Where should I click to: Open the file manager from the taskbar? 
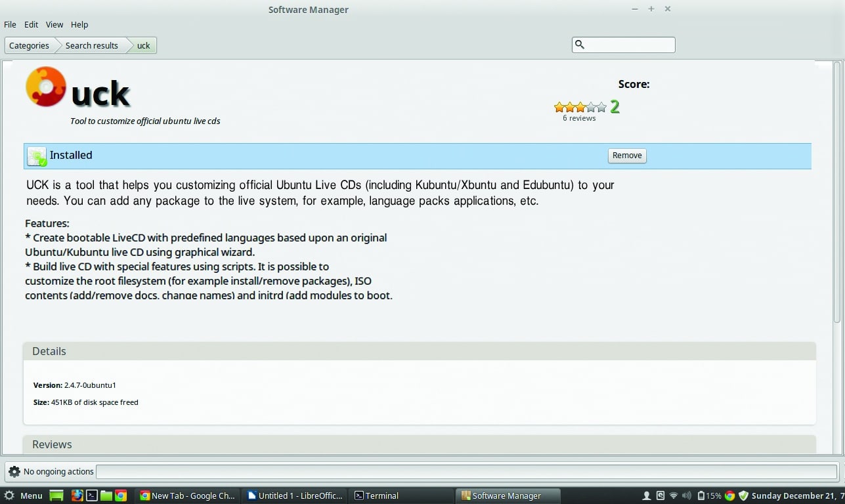(106, 496)
